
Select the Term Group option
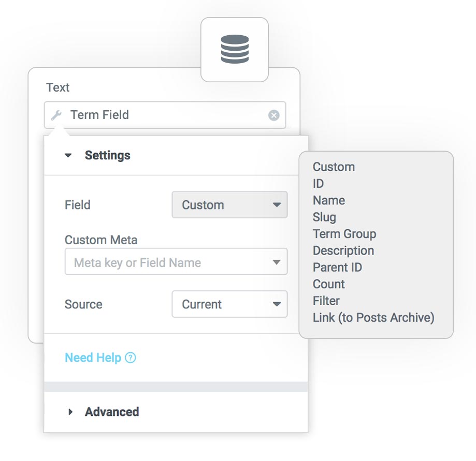pos(344,234)
